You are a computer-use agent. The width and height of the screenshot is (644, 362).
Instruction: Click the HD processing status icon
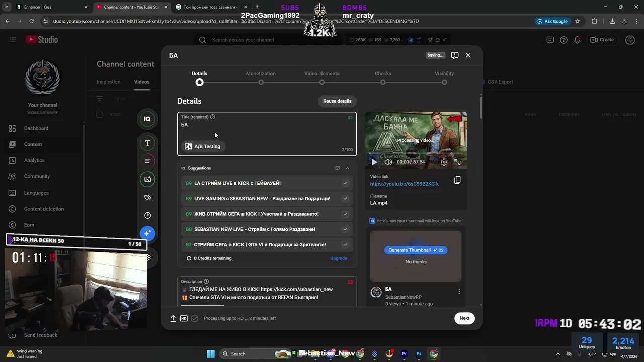click(184, 318)
